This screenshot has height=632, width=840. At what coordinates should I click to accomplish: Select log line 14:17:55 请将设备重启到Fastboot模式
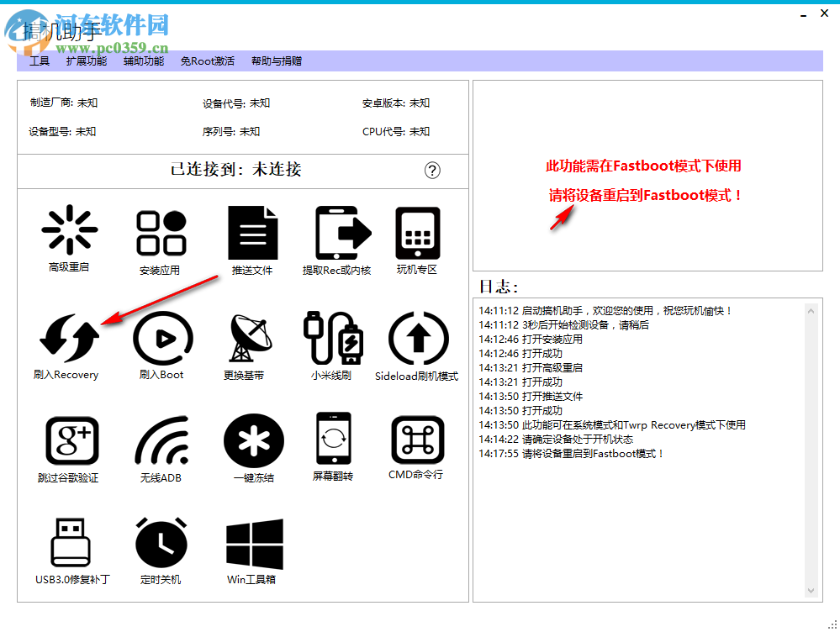572,454
